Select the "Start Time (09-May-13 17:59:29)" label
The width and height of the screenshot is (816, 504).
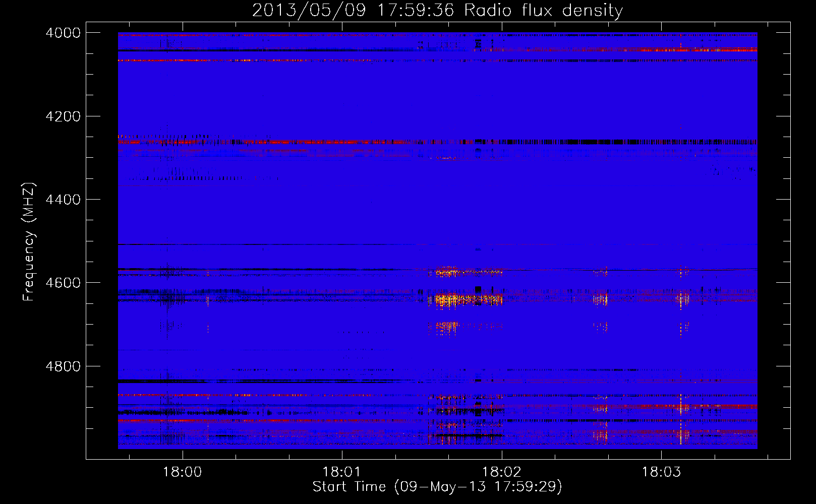[437, 487]
